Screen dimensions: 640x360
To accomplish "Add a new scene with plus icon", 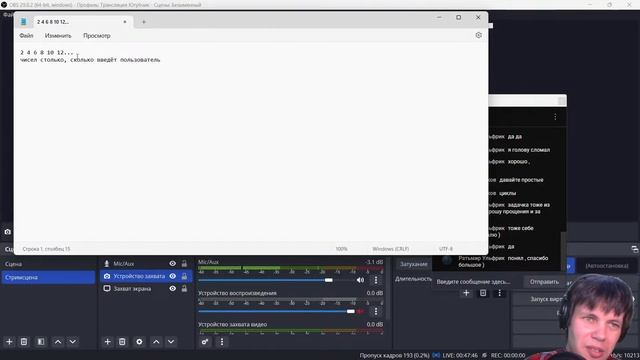I will point(9,342).
